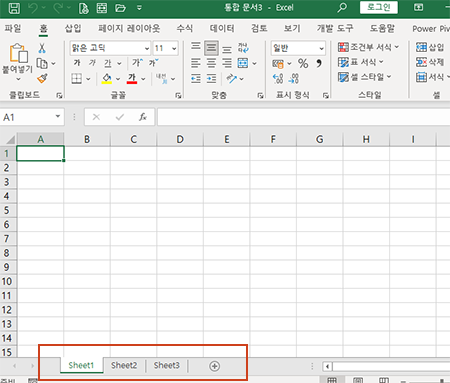Align text to top
This screenshot has width=450, height=383.
pyautogui.click(x=196, y=48)
